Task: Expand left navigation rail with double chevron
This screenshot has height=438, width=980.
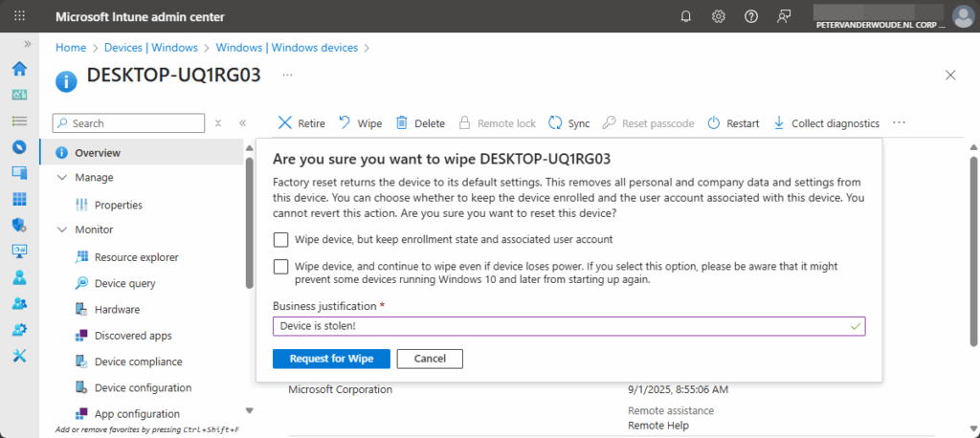Action: click(x=28, y=44)
